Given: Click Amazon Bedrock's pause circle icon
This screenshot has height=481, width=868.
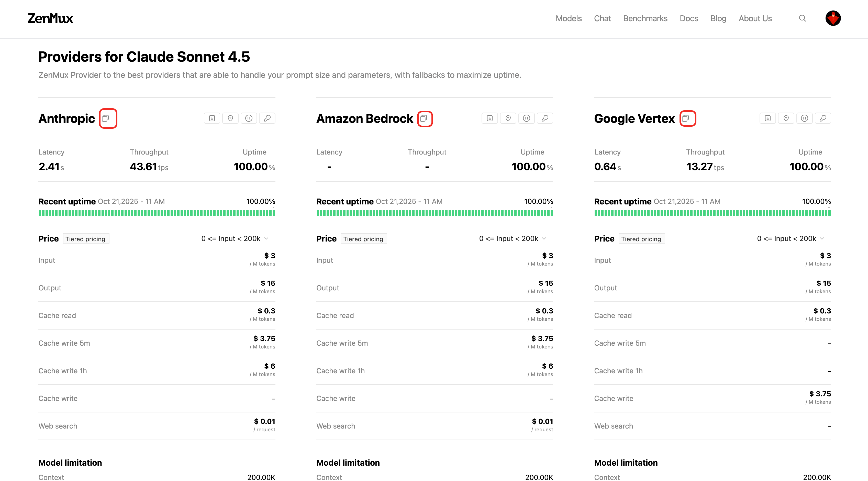Looking at the screenshot, I should (526, 118).
